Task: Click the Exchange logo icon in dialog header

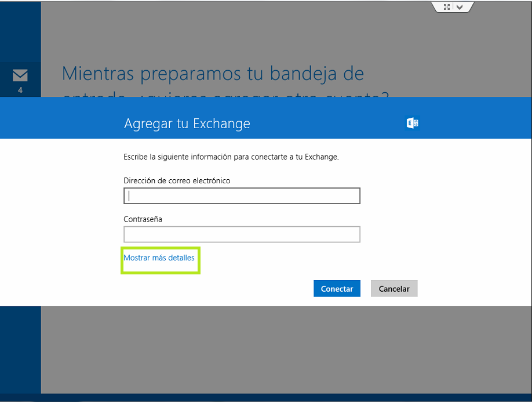Action: [413, 123]
